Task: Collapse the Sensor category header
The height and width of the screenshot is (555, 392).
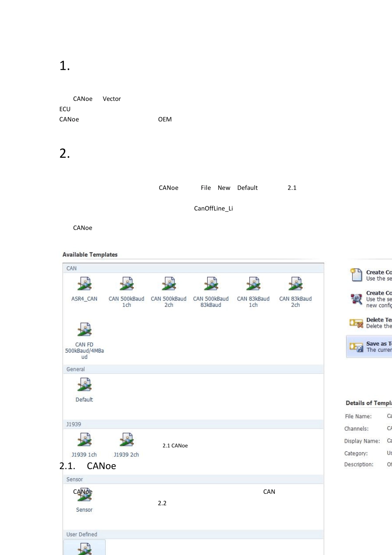Action: pyautogui.click(x=193, y=479)
